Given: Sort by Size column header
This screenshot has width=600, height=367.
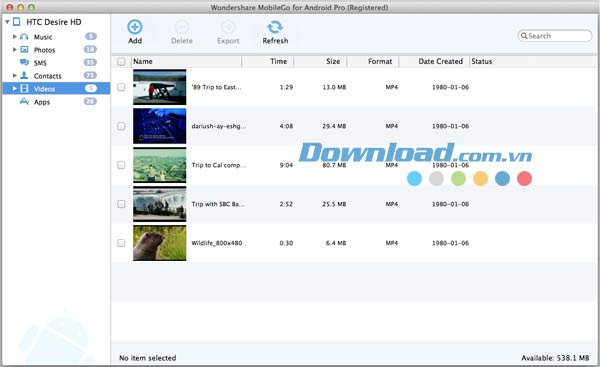Looking at the screenshot, I should [320, 61].
